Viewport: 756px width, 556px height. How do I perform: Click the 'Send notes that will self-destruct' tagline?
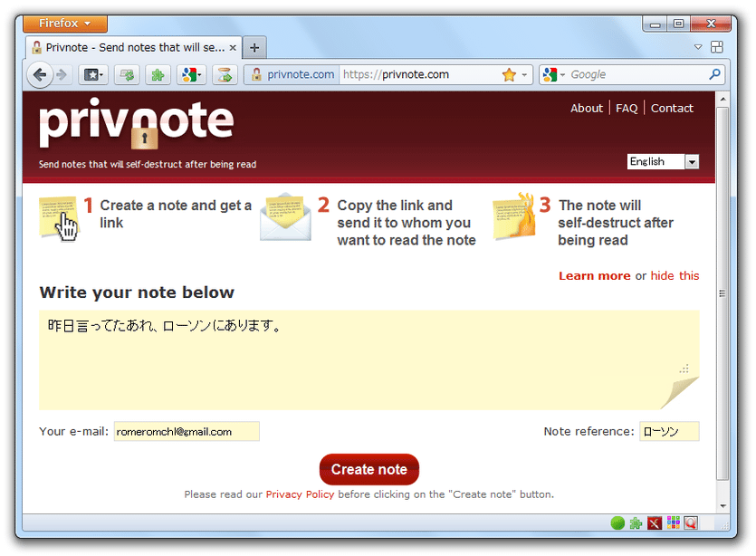(148, 164)
